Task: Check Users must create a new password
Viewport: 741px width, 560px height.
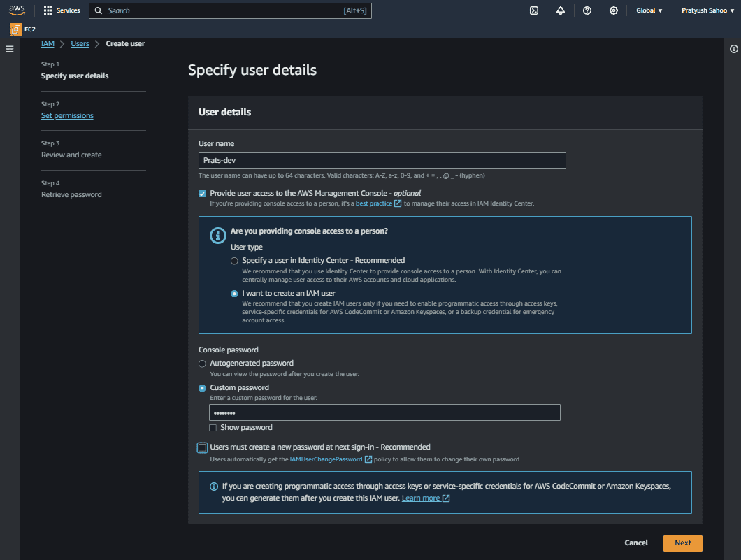Action: click(203, 447)
